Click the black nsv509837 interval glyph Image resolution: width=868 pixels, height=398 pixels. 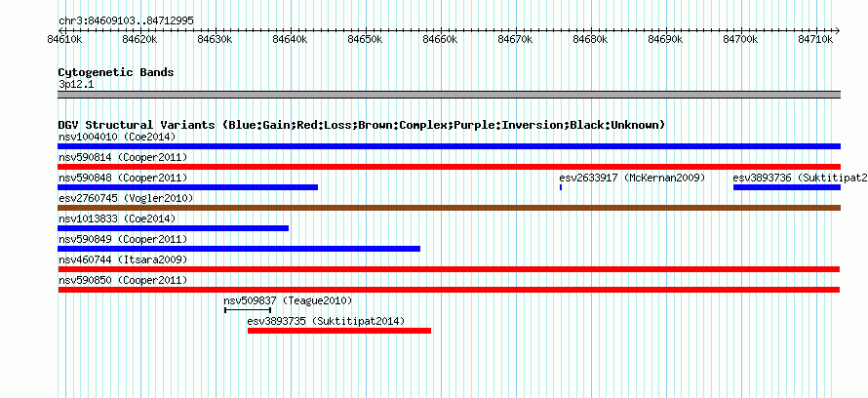pyautogui.click(x=248, y=310)
